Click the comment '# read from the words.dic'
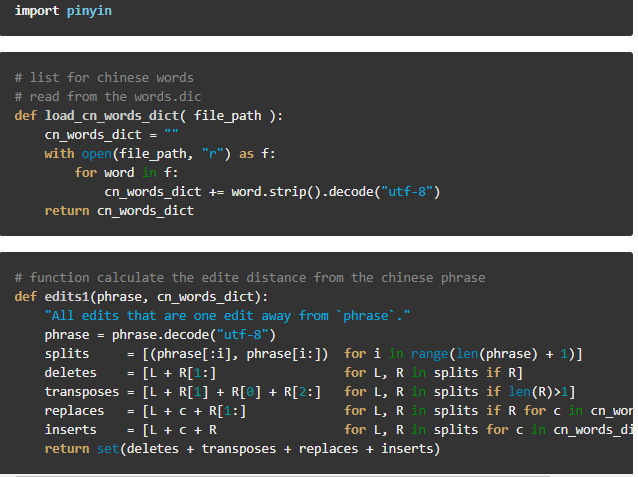Image resolution: width=638 pixels, height=477 pixels. click(x=108, y=97)
